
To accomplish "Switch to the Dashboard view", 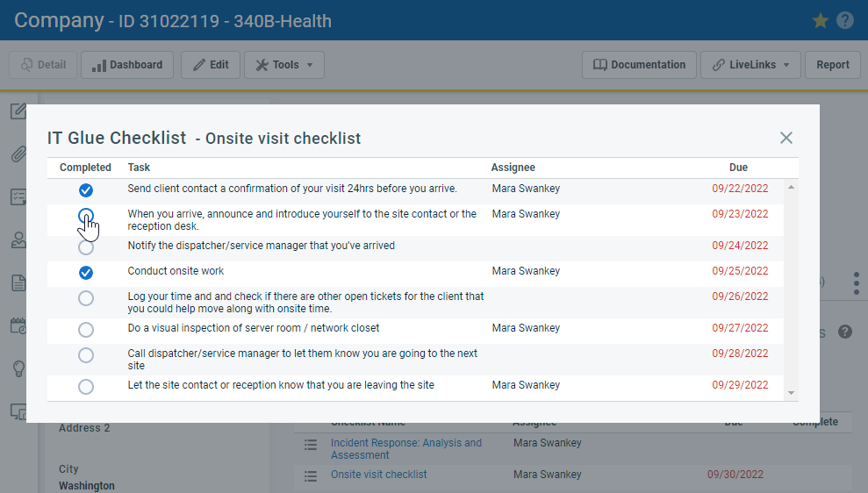I will click(127, 65).
